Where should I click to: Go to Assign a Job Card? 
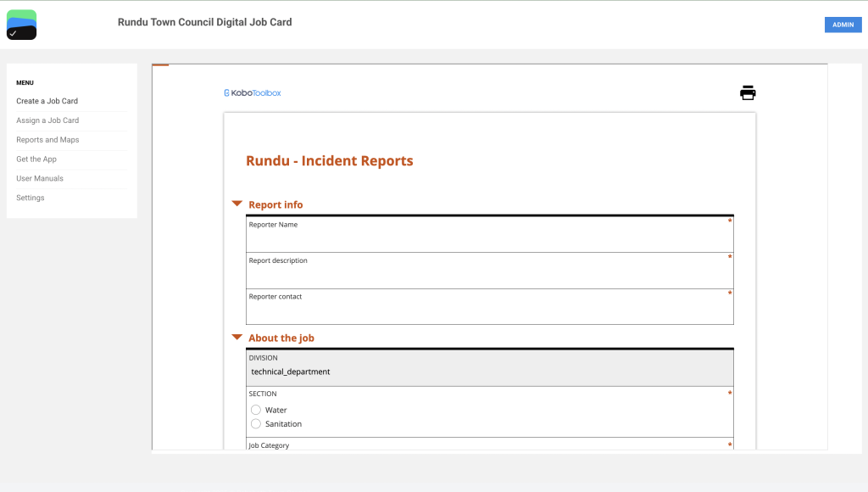(x=47, y=120)
